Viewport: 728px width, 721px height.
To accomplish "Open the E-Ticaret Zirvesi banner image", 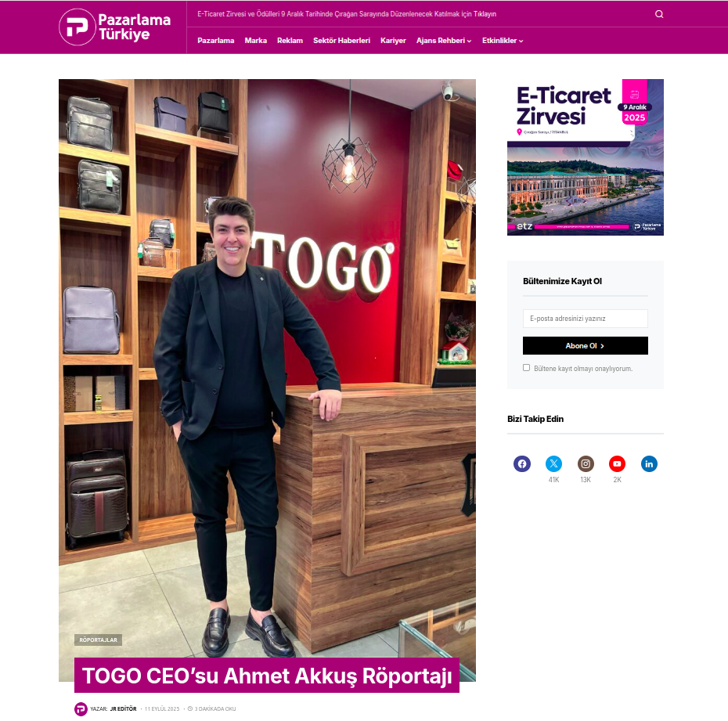I will (585, 157).
